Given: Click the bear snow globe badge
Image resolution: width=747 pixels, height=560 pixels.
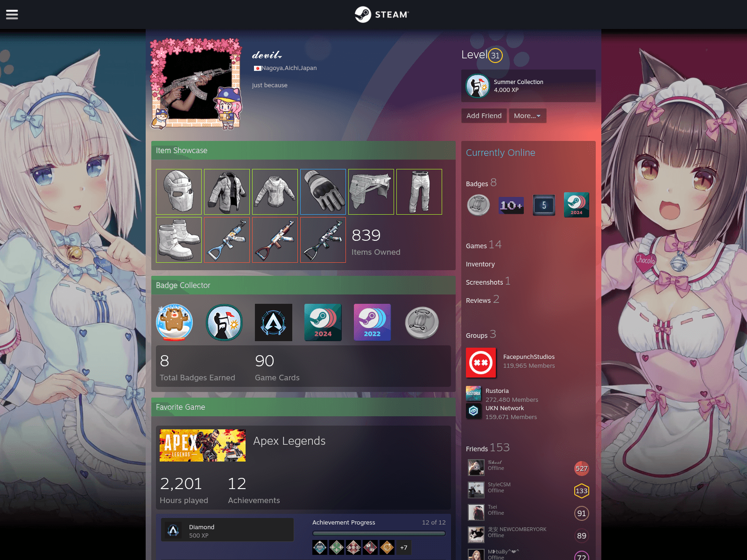Looking at the screenshot, I should pyautogui.click(x=174, y=322).
